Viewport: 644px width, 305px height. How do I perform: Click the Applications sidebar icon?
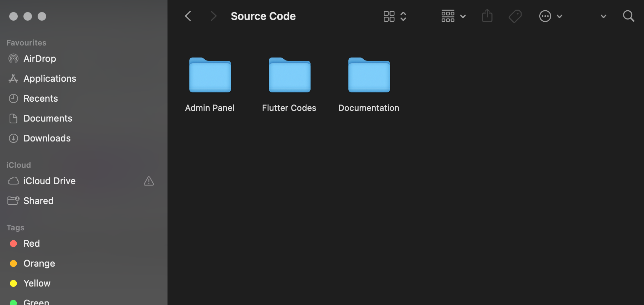(x=13, y=79)
